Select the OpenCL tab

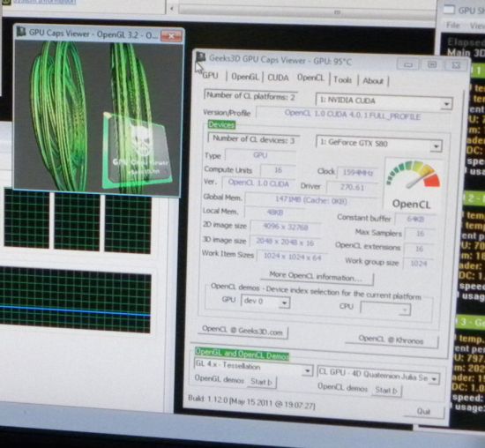(x=310, y=78)
